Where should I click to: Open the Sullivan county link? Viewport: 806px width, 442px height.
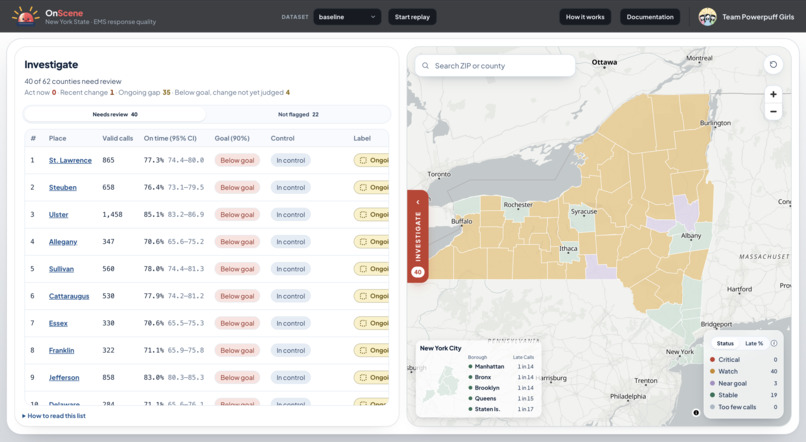point(61,269)
